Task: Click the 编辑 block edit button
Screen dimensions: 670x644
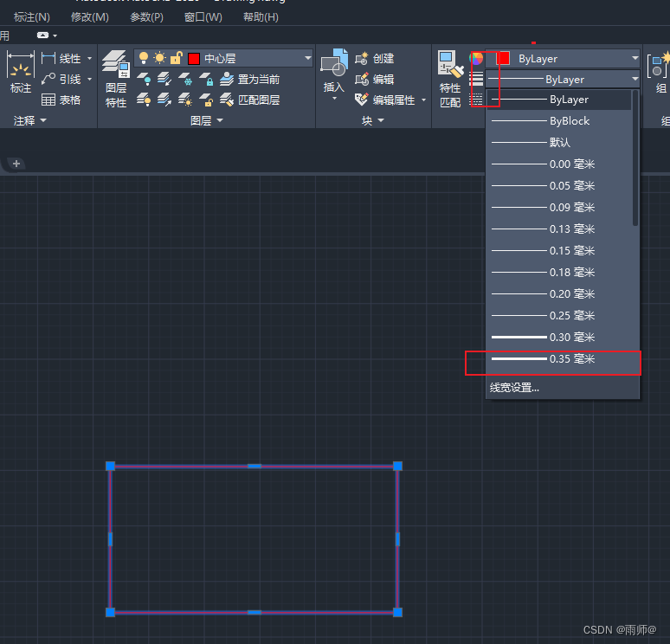Action: click(x=374, y=79)
